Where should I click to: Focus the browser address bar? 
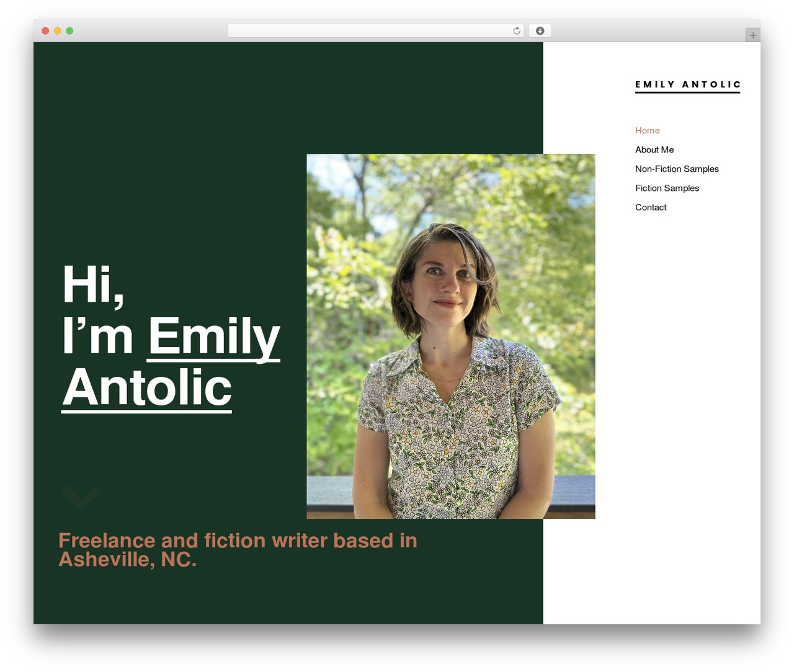tap(375, 31)
